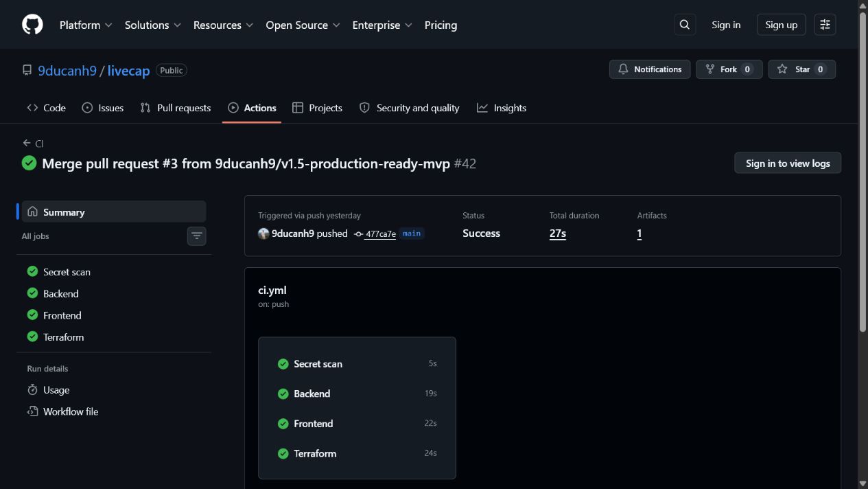The image size is (868, 489).
Task: Click the Sign in link
Action: pyautogui.click(x=726, y=25)
